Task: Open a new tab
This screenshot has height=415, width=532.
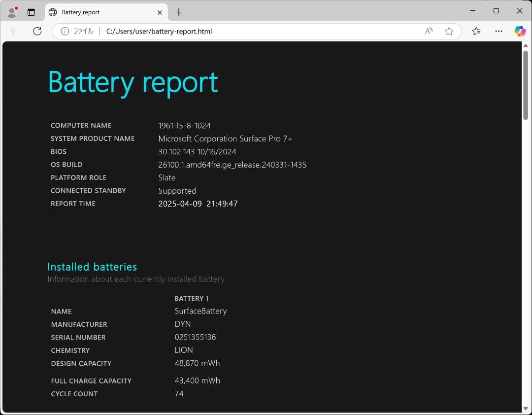Action: tap(179, 12)
